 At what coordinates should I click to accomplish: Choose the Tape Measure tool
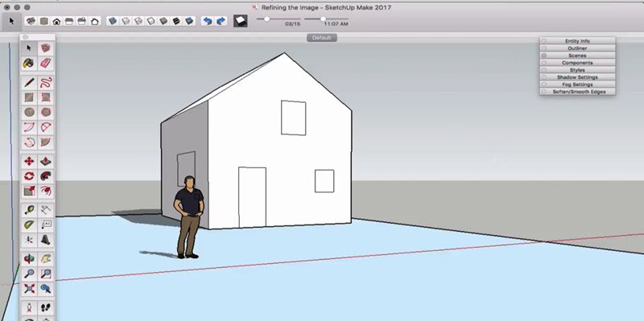[x=29, y=210]
